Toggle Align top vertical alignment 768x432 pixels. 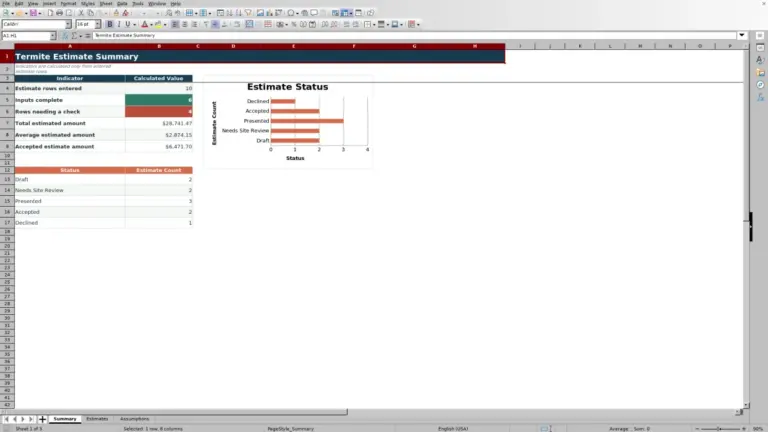point(206,24)
